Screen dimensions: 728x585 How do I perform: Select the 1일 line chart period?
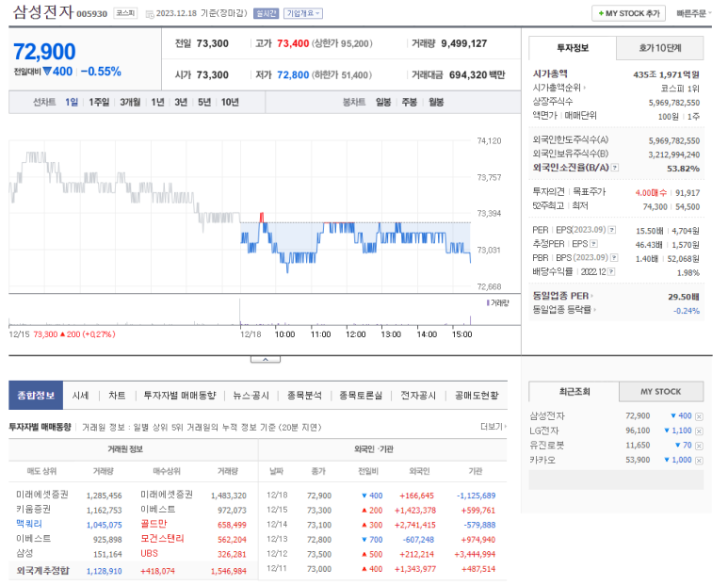pos(72,102)
